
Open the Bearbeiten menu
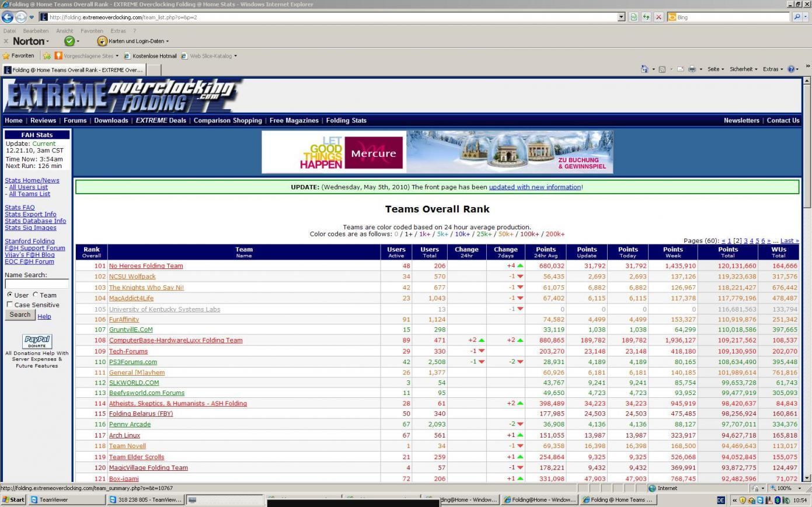pyautogui.click(x=36, y=31)
